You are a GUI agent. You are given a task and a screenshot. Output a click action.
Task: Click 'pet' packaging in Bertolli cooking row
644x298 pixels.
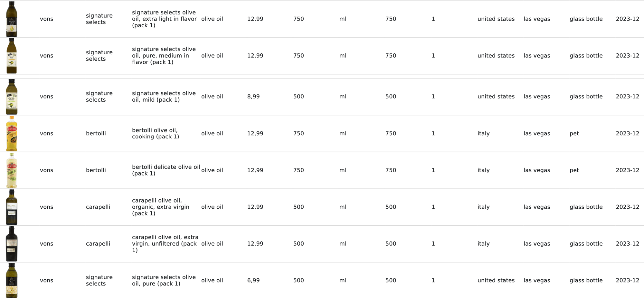pyautogui.click(x=574, y=133)
